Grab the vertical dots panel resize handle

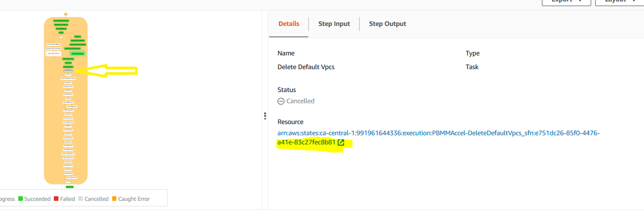pos(265,116)
